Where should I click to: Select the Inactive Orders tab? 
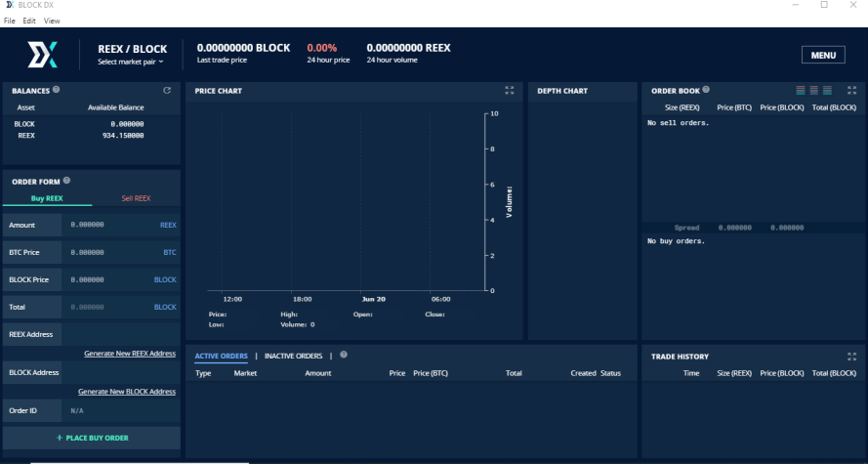[293, 356]
